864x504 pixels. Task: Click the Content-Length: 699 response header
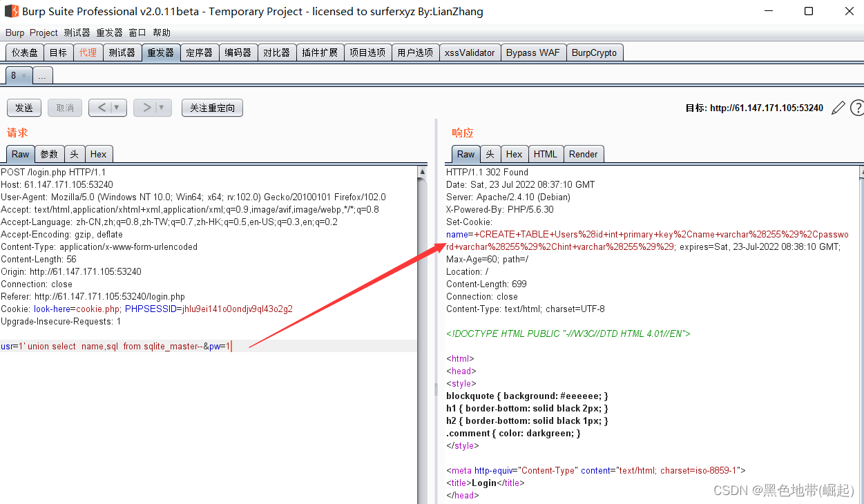tap(486, 284)
